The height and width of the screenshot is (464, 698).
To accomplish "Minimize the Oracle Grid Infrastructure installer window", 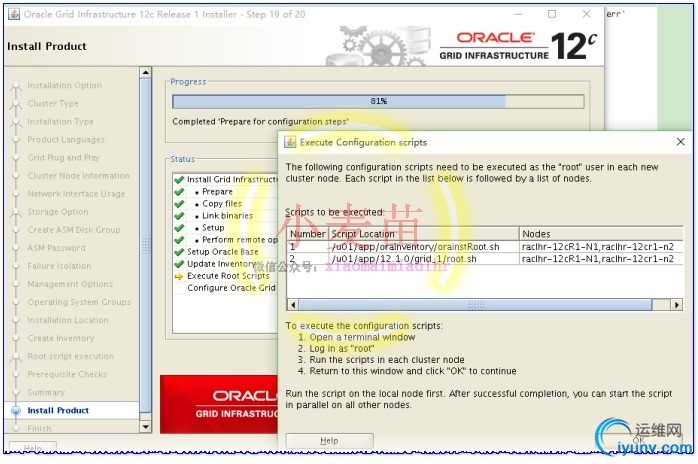I will coord(518,14).
